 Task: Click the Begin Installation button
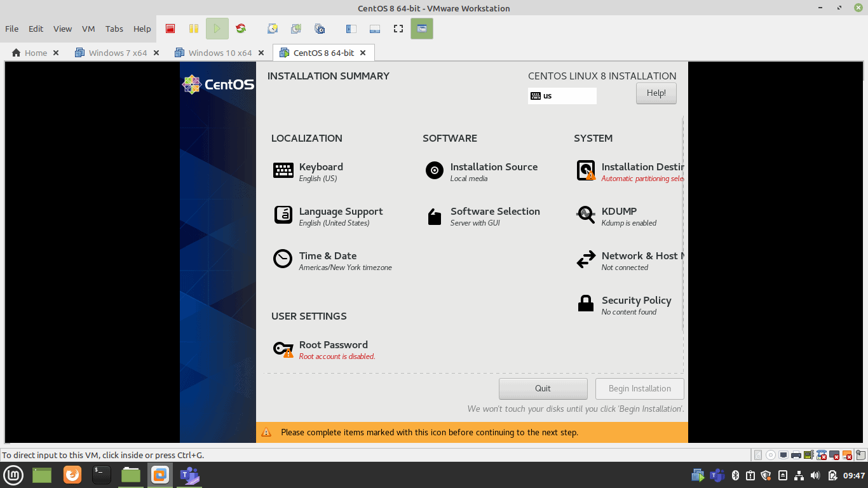tap(640, 389)
